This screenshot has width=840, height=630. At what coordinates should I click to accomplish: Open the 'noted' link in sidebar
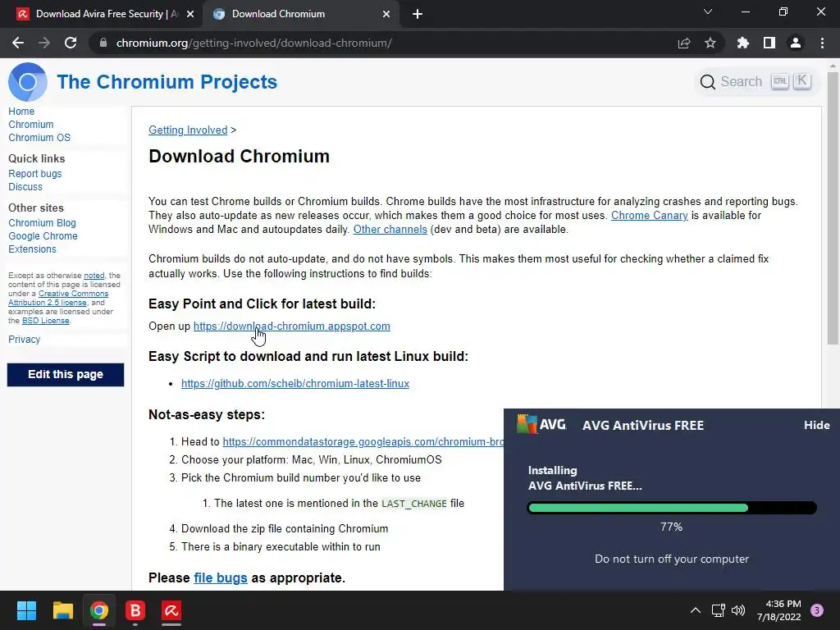pyautogui.click(x=94, y=276)
